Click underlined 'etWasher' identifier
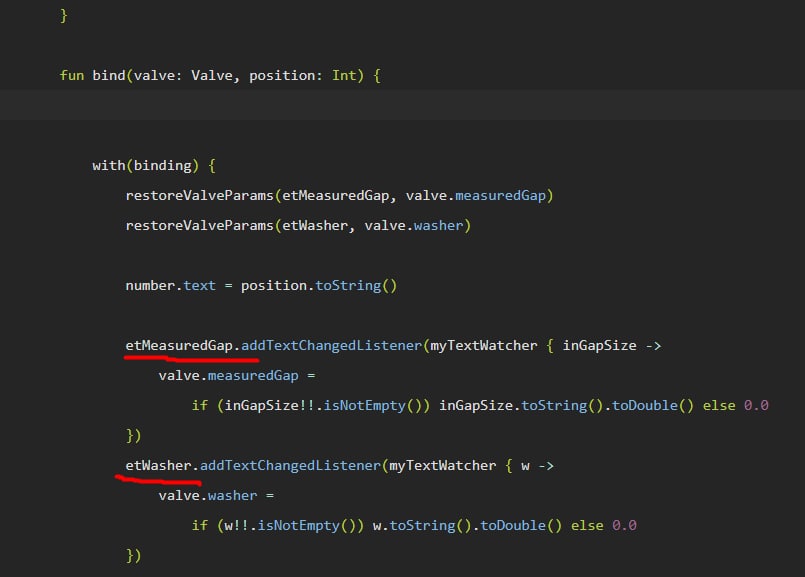The height and width of the screenshot is (577, 805). coord(159,466)
